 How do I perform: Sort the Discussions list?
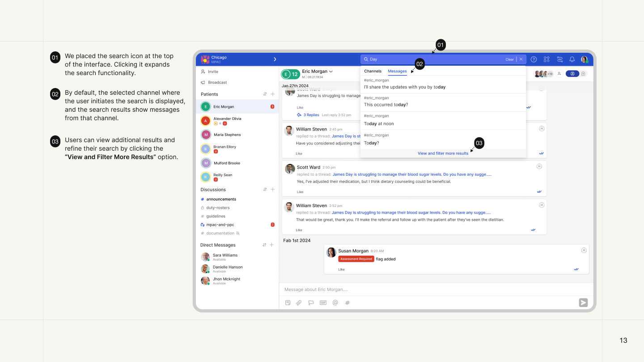[265, 189]
